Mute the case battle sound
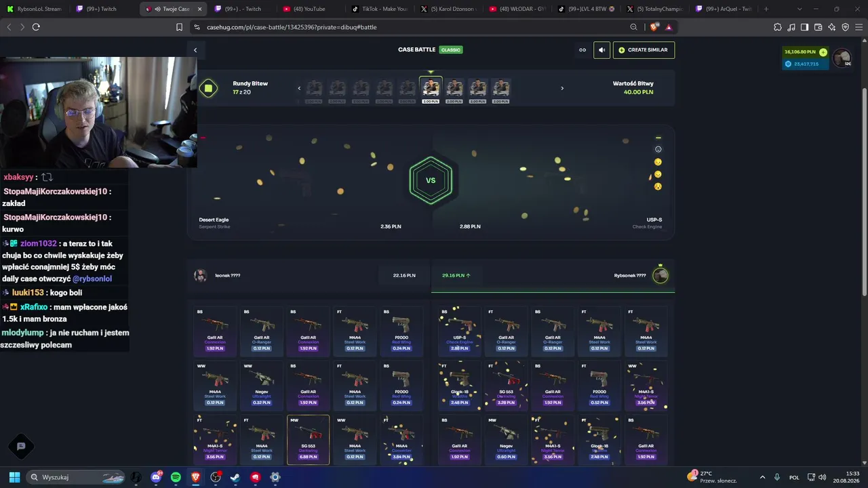Viewport: 868px width, 488px height. coord(601,50)
